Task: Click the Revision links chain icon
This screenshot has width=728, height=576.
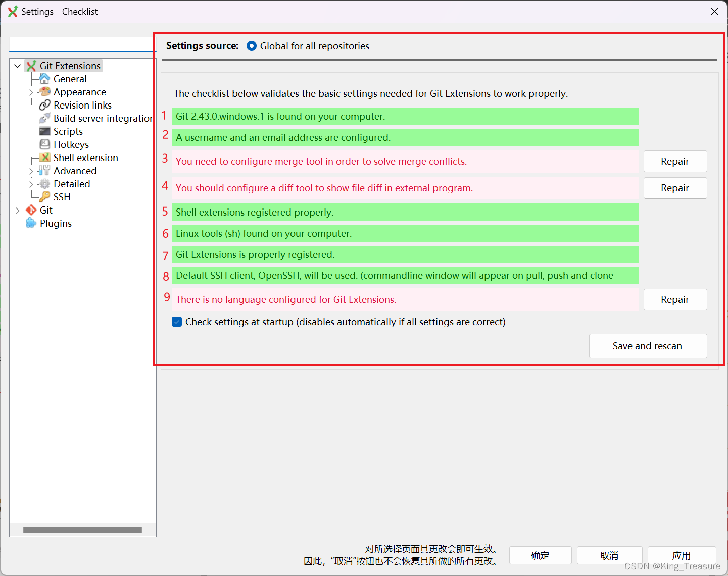Action: tap(44, 105)
